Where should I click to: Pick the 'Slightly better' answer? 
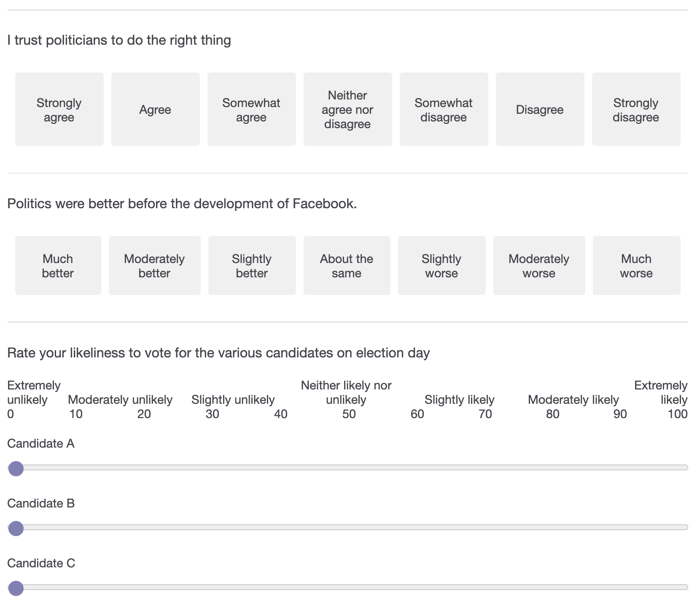click(x=252, y=266)
